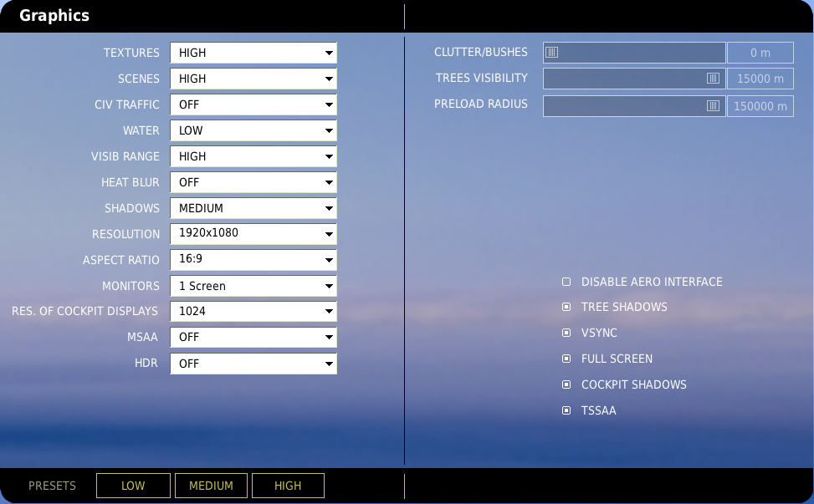Open the WATER quality dropdown
This screenshot has height=504, width=814.
(x=253, y=130)
